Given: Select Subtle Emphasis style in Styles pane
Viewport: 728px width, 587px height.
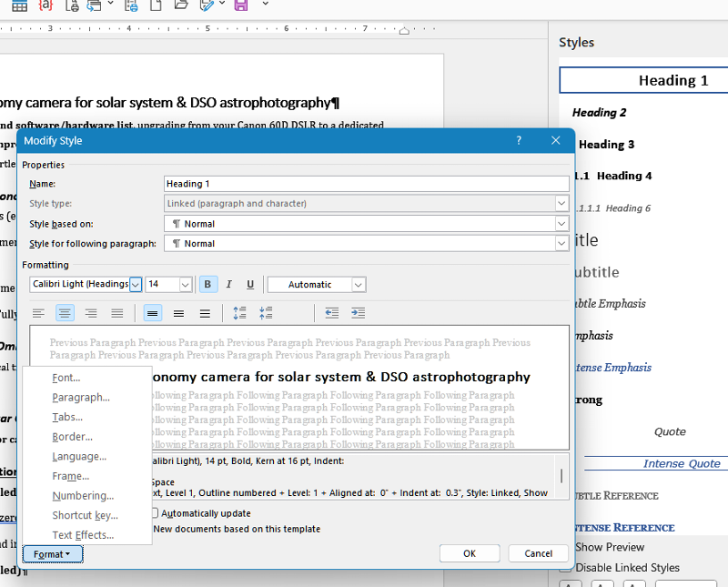Looking at the screenshot, I should click(x=611, y=304).
